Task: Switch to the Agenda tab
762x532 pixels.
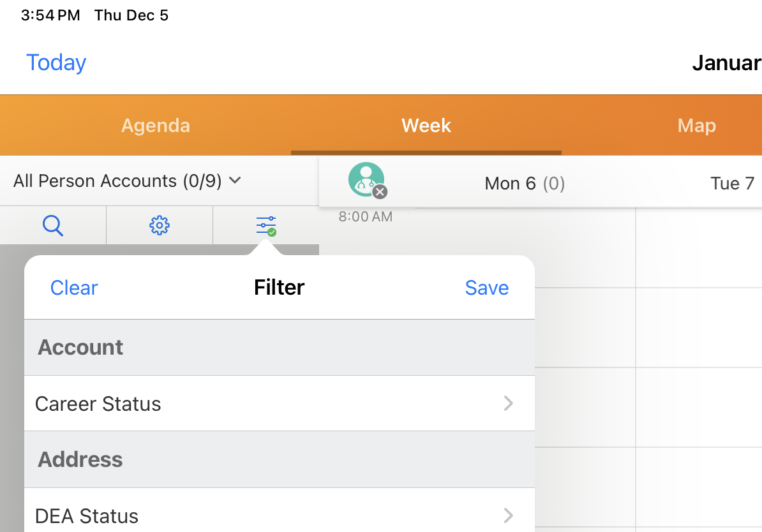Action: pyautogui.click(x=156, y=126)
